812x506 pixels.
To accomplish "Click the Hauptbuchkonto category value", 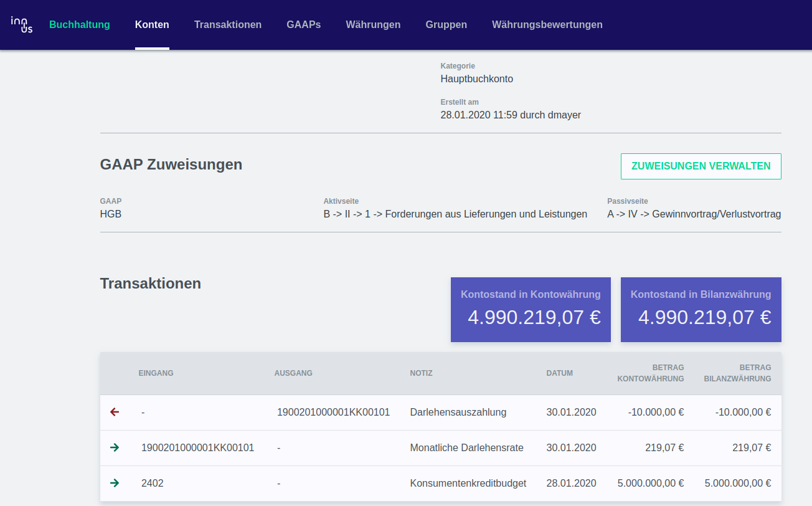I will (477, 79).
